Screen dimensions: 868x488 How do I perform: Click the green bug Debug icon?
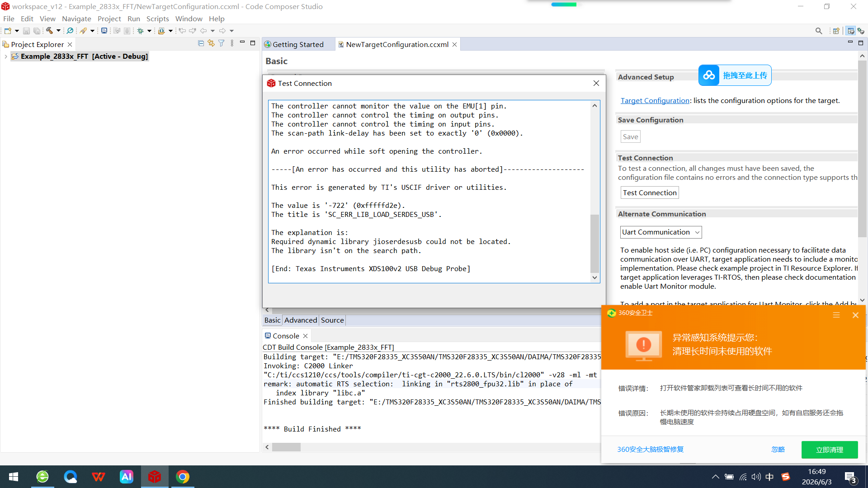point(141,31)
